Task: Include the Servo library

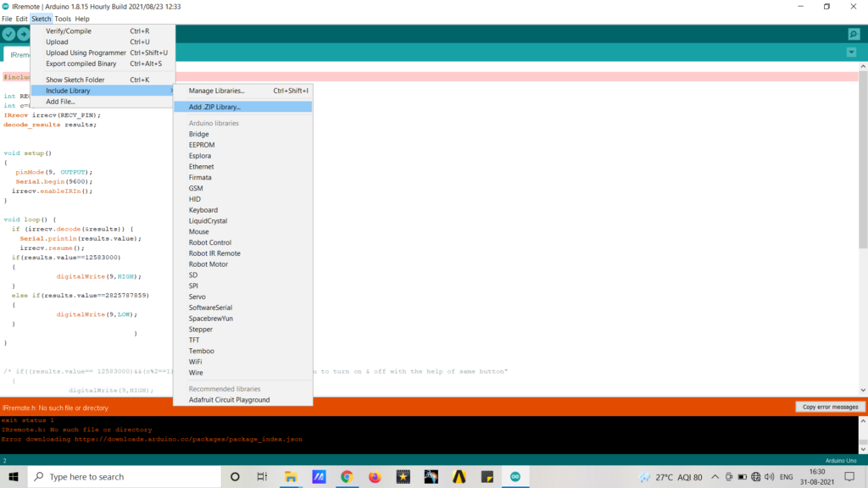Action: coord(243,297)
